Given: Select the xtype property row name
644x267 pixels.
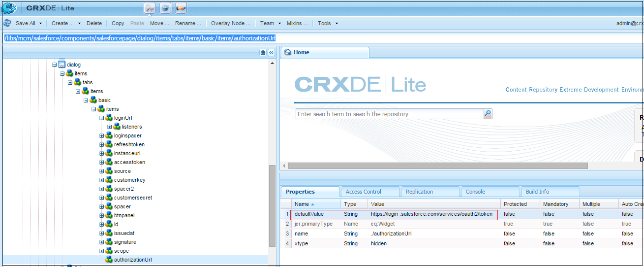Looking at the screenshot, I should pyautogui.click(x=302, y=243).
